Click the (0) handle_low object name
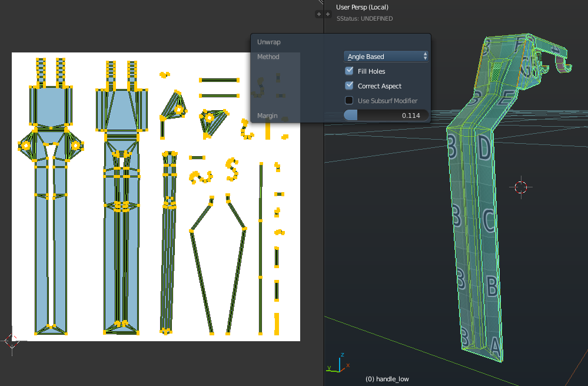 tap(387, 379)
